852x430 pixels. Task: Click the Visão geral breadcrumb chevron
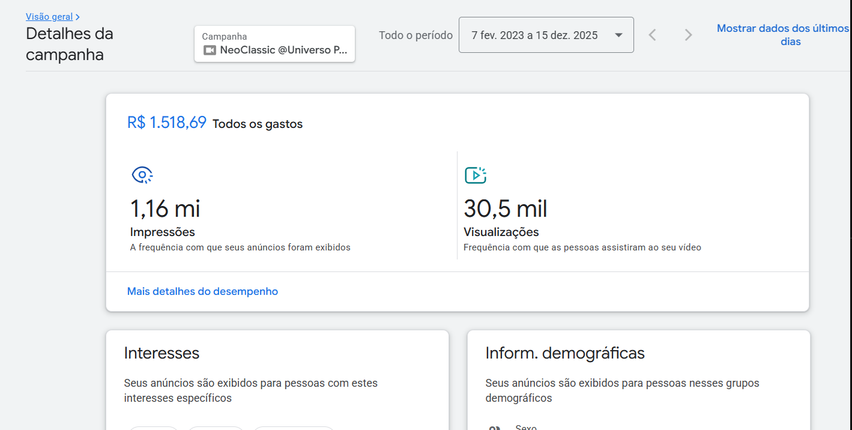point(78,17)
